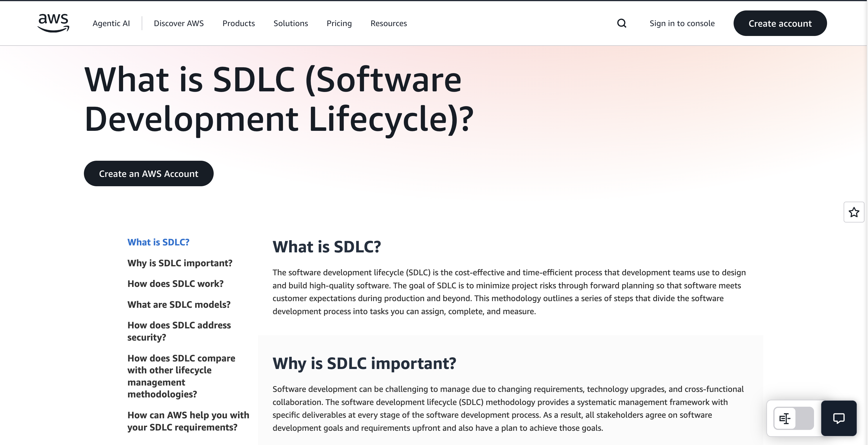Select Pricing in the navigation bar

339,23
